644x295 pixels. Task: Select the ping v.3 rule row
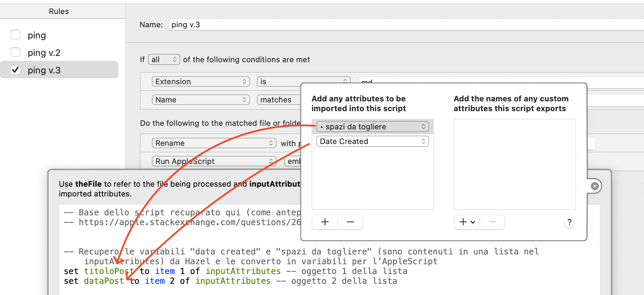59,70
